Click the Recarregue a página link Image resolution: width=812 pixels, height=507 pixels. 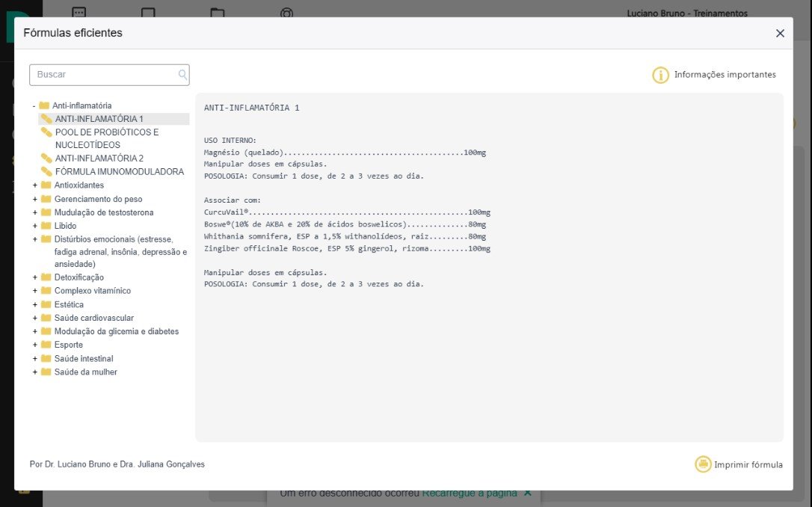[470, 493]
